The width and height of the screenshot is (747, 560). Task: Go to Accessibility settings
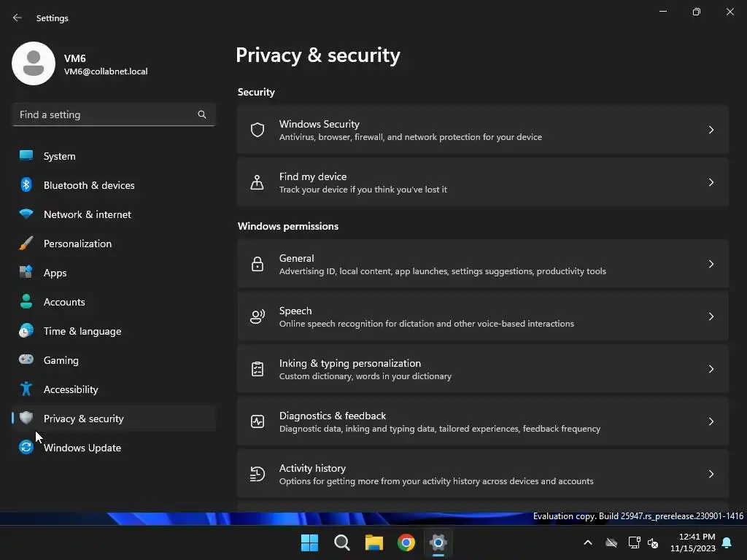click(114, 389)
